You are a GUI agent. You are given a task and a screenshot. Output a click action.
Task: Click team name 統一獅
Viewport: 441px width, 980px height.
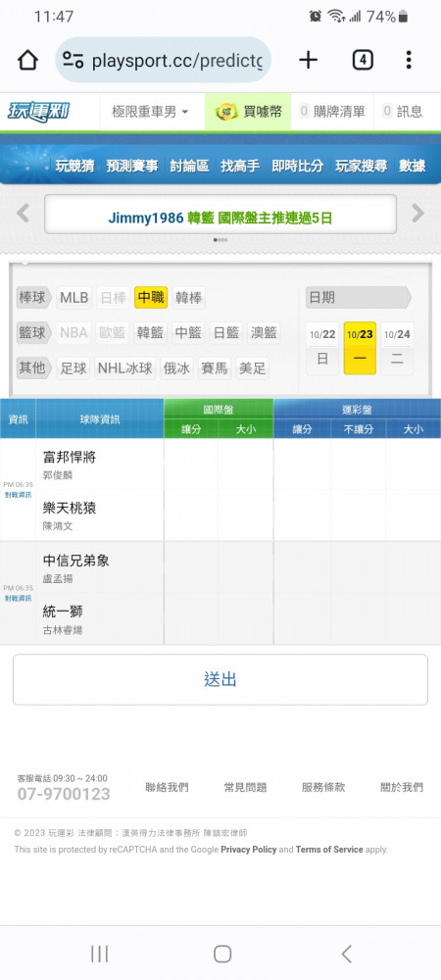coord(63,611)
